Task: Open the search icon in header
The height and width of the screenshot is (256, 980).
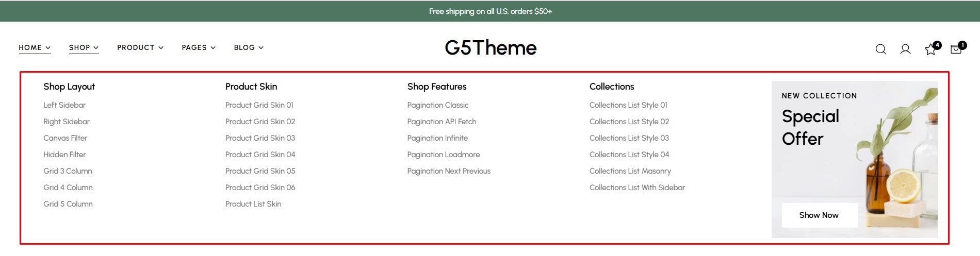Action: [x=881, y=49]
